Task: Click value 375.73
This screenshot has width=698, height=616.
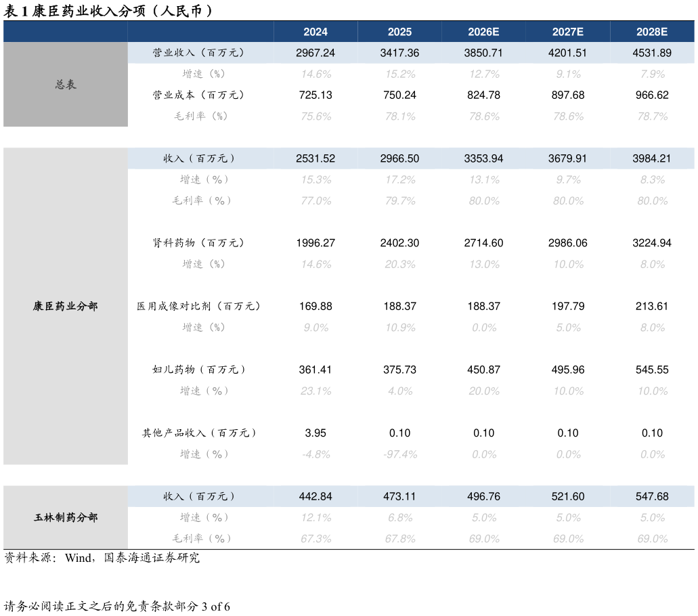Action: [x=399, y=370]
